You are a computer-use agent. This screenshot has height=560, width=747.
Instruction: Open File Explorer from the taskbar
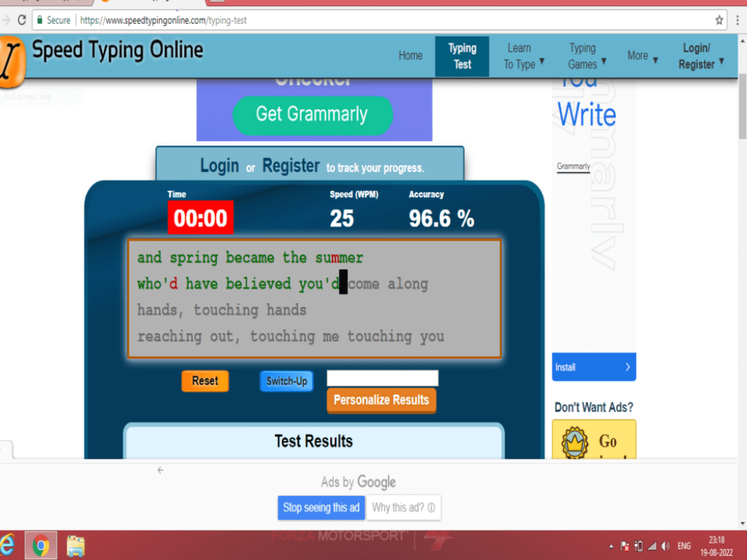[75, 546]
